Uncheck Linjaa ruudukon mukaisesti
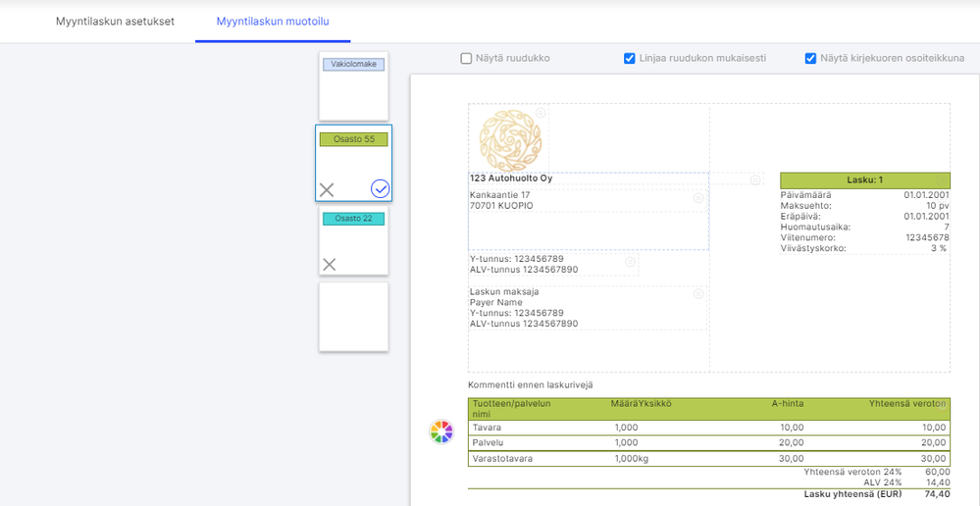 (x=630, y=59)
